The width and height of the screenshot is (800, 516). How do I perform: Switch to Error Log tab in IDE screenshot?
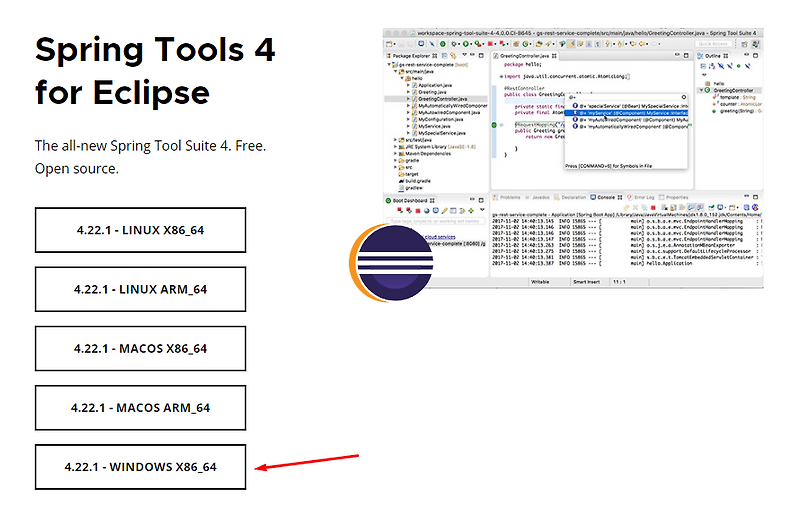click(641, 197)
